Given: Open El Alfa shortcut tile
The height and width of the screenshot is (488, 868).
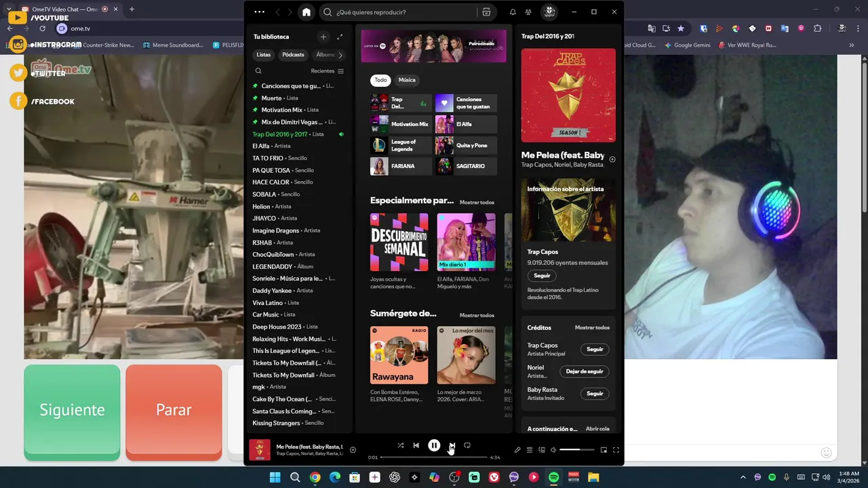Looking at the screenshot, I should click(466, 124).
